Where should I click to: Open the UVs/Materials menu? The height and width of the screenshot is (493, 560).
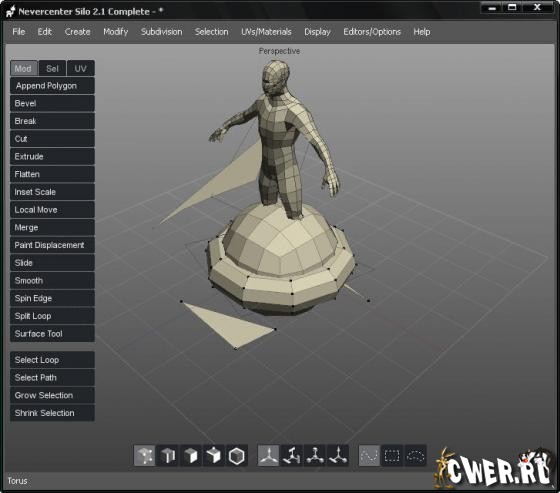(266, 32)
